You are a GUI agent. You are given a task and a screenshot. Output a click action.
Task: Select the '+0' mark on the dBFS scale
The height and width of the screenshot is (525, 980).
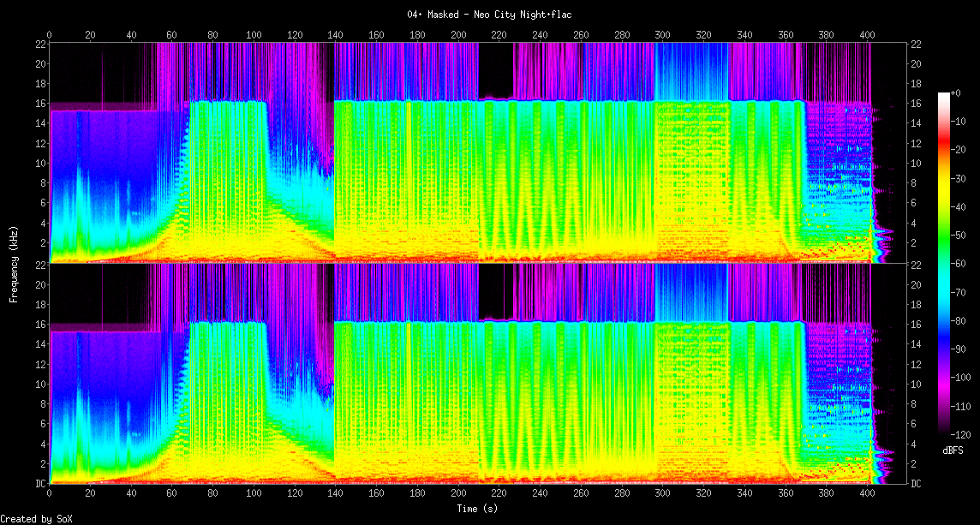click(955, 92)
